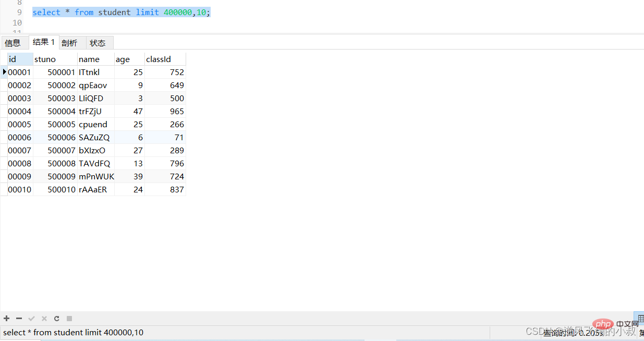The image size is (644, 341).
Task: Select stuno cell 500005
Action: pyautogui.click(x=55, y=124)
